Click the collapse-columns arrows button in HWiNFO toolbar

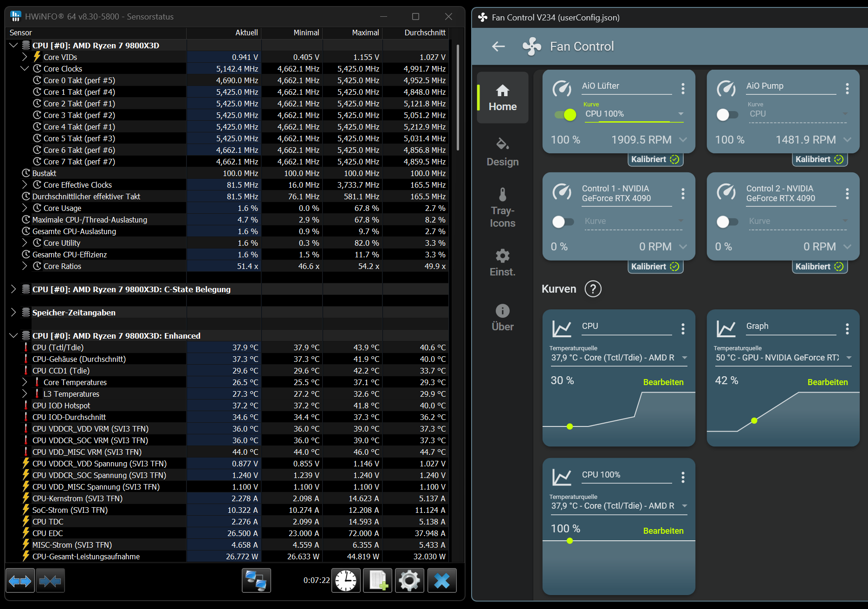(x=50, y=581)
